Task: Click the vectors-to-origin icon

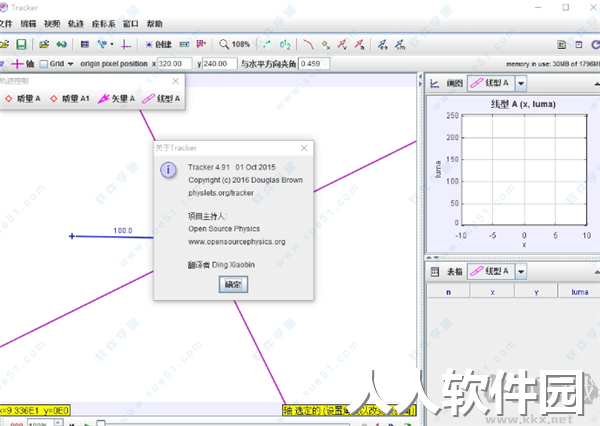Action: 382,44
